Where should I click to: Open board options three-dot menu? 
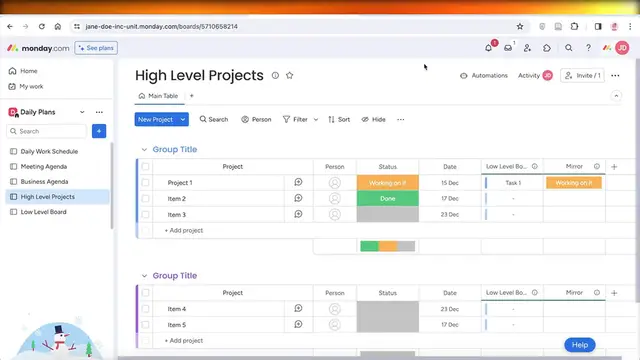click(x=615, y=76)
